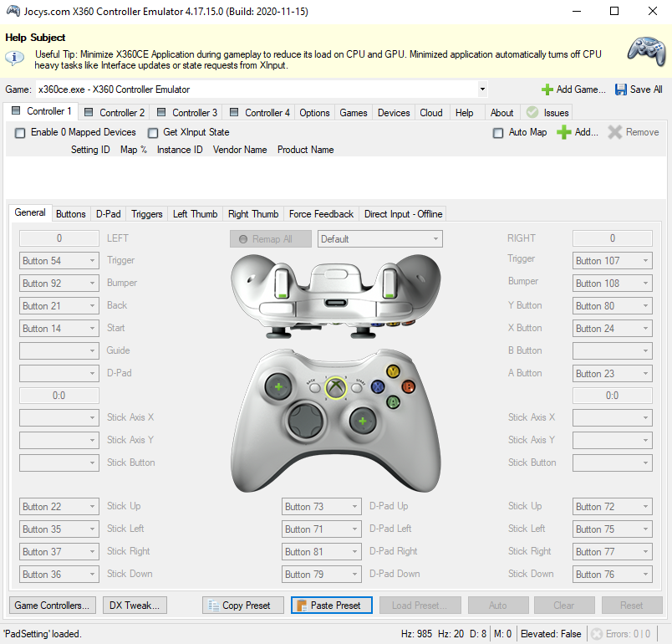Click the Save All floppy disk icon
Screen dimensions: 672x644
(x=621, y=89)
